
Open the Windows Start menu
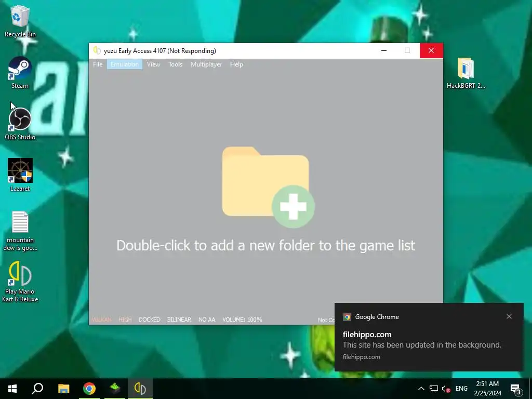pyautogui.click(x=12, y=389)
